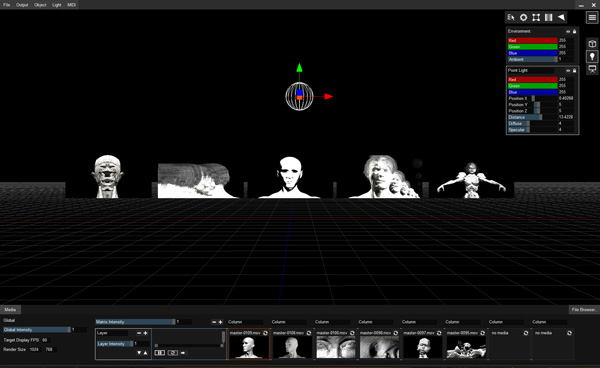Click the left-pointing triangle toolbar icon
600x368 pixels.
[561, 17]
